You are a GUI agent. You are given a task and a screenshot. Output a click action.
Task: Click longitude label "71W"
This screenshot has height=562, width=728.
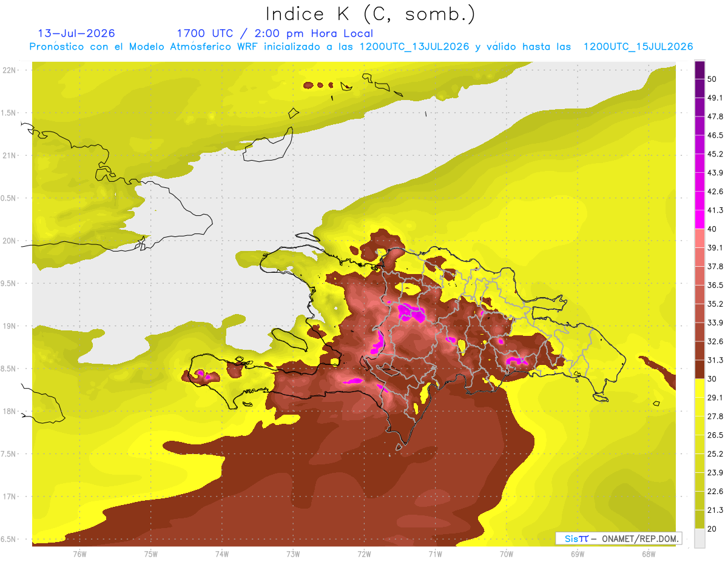coord(435,554)
